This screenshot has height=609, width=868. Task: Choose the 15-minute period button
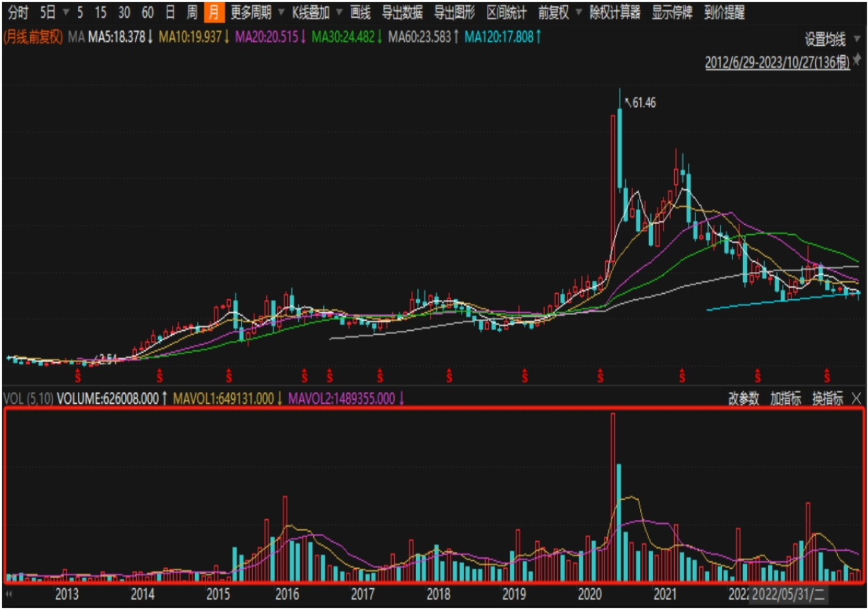[100, 13]
